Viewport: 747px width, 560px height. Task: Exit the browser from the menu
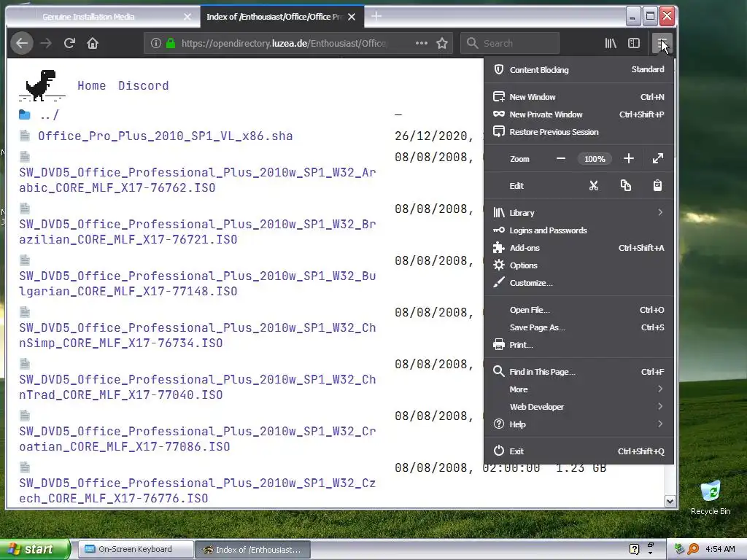pyautogui.click(x=578, y=451)
